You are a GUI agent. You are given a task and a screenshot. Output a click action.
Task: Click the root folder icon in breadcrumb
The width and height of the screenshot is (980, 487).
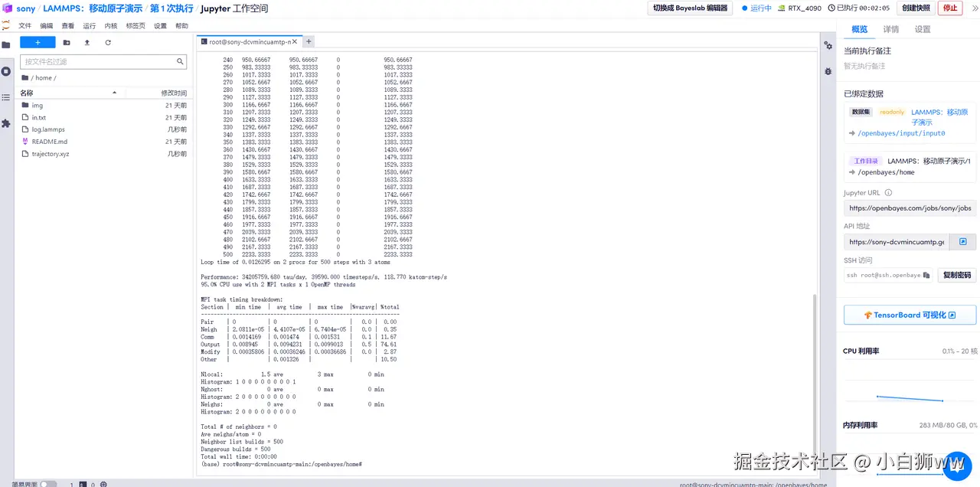(x=25, y=78)
